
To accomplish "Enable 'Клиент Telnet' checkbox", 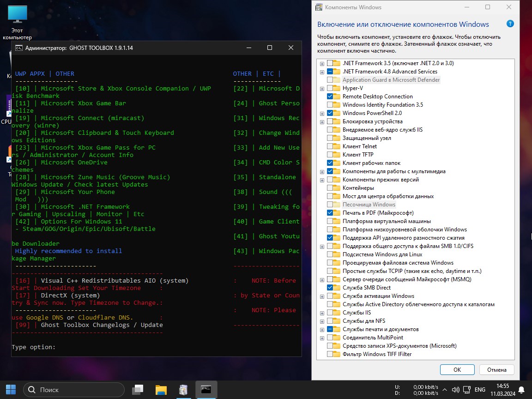I will tap(330, 146).
